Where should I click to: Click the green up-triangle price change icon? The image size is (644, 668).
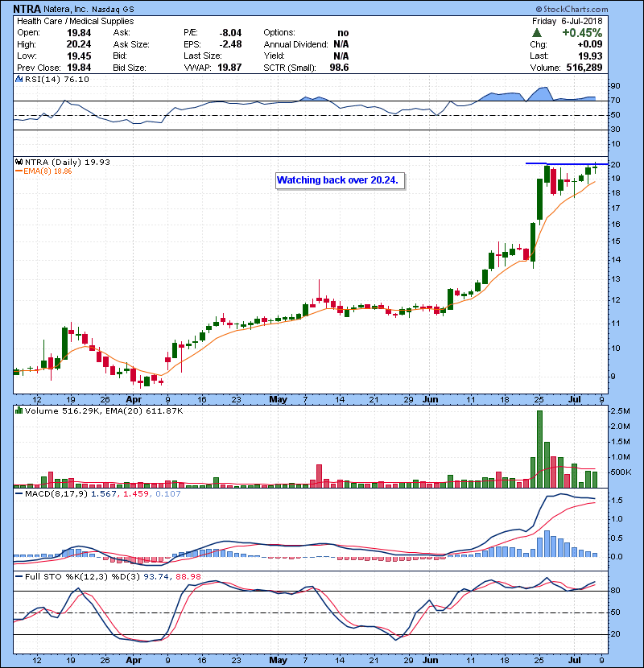537,33
